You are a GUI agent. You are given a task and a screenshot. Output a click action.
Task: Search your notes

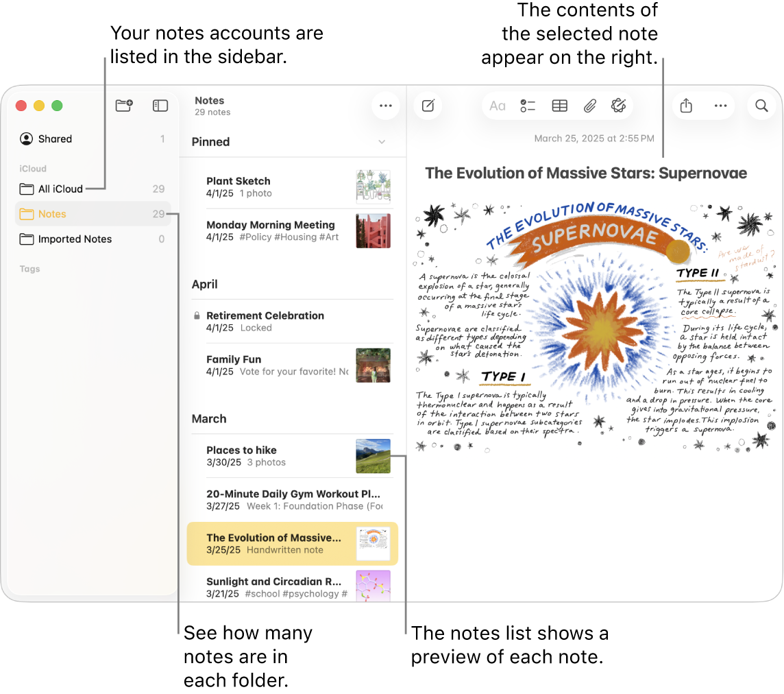[x=761, y=106]
